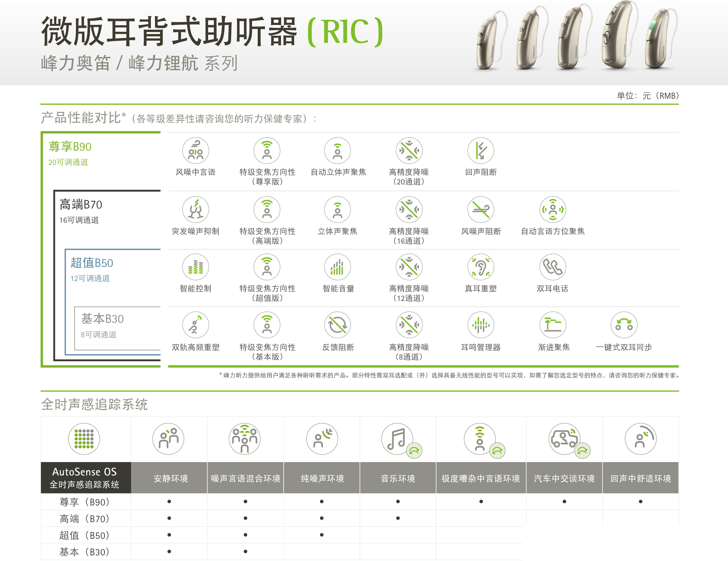
Task: Select the 特级变焦方向性（尊享版）icon
Action: [x=267, y=151]
